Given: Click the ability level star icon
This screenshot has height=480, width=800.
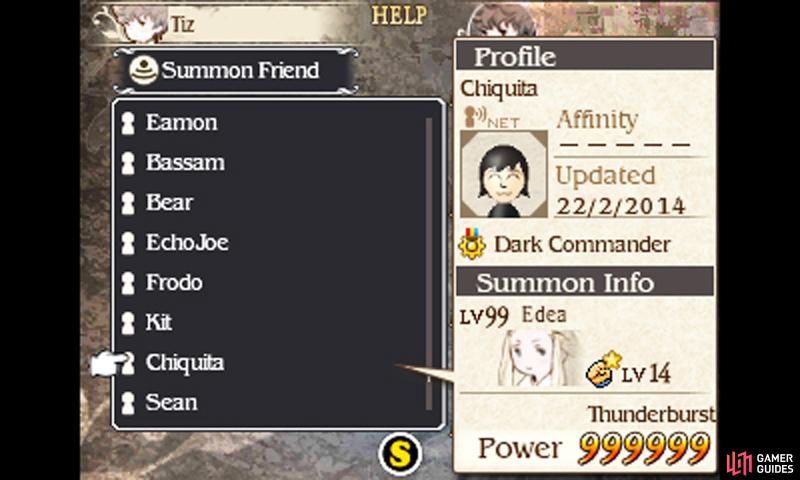Looking at the screenshot, I should [602, 370].
